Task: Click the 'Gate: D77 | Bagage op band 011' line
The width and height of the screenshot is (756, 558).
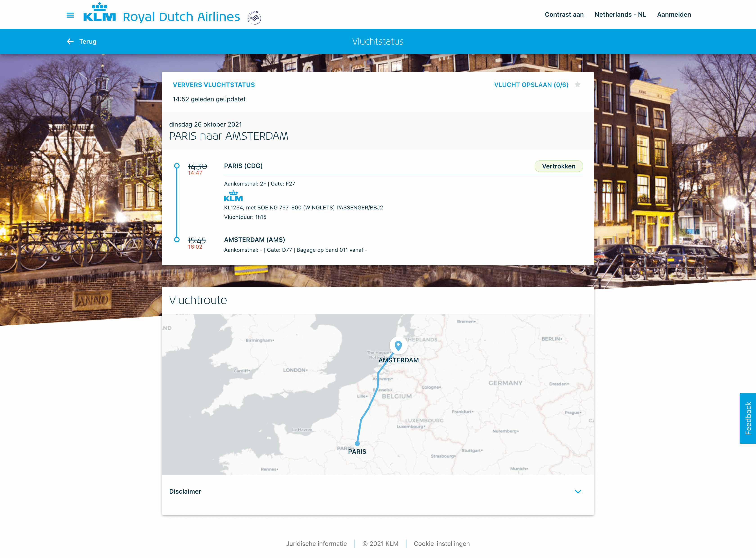Action: point(296,250)
